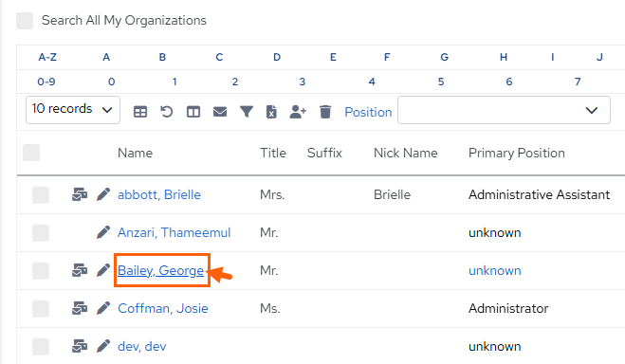
Task: Toggle the select-all checkbox in header row
Action: [x=31, y=153]
